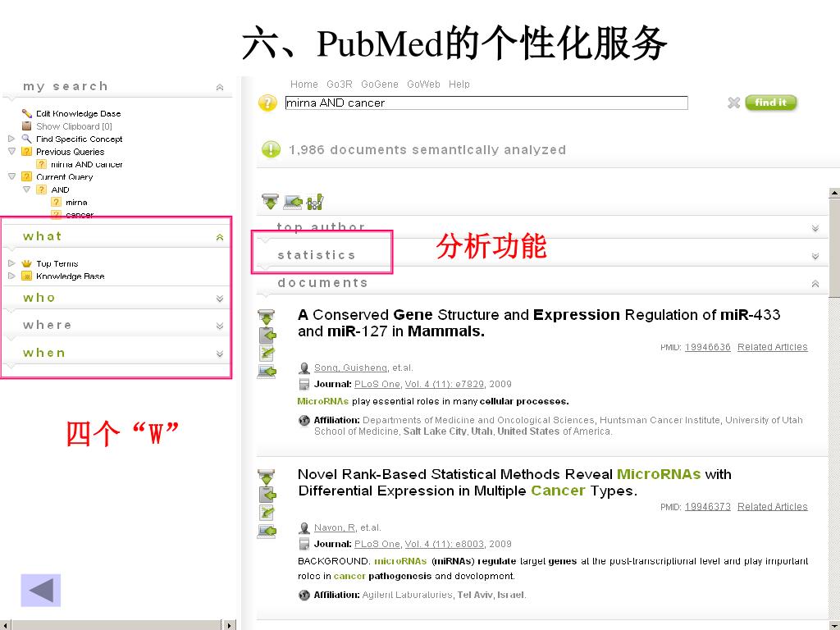Screen dimensions: 840x630
Task: Click the results toolbar chart statistics icon
Action: [x=315, y=202]
